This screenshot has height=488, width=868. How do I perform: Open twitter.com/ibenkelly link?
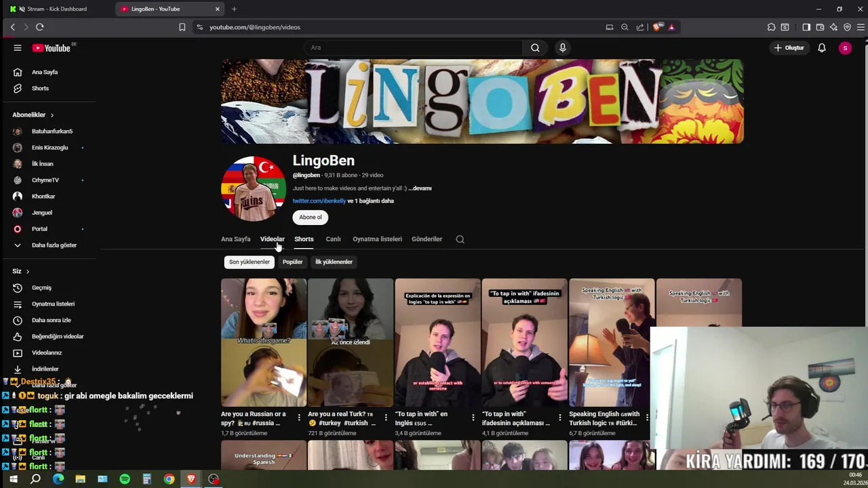(x=319, y=201)
